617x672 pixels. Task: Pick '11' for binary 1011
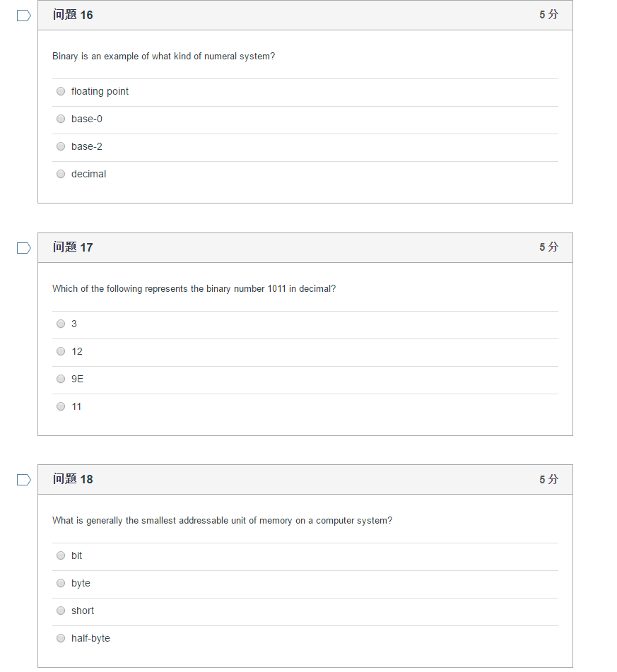61,406
